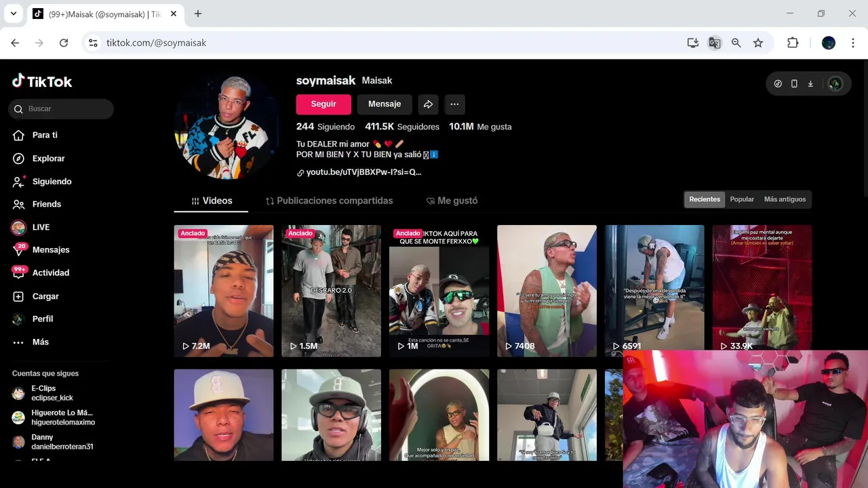Screen dimensions: 868x488
Task: Click the Seguir button
Action: pos(323,104)
